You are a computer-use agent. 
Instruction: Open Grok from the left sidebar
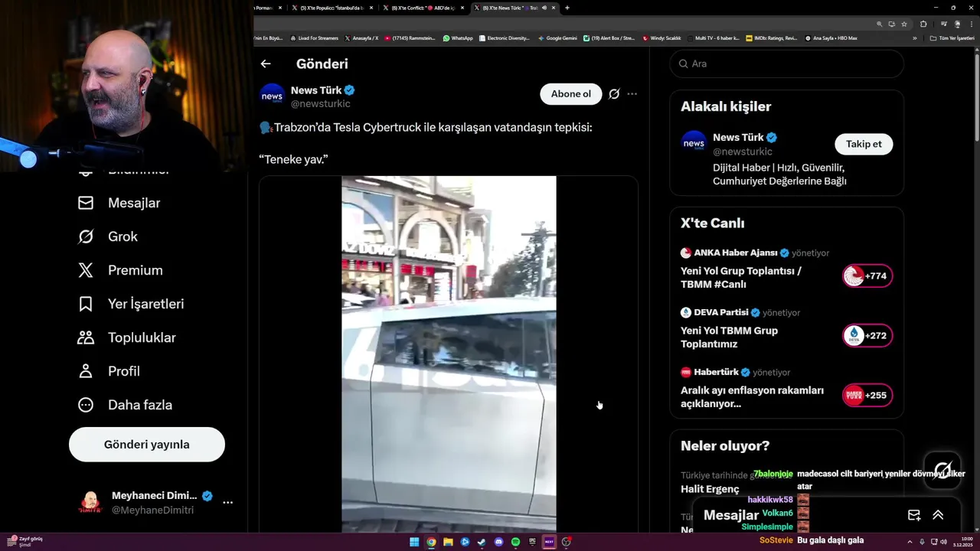pos(108,236)
